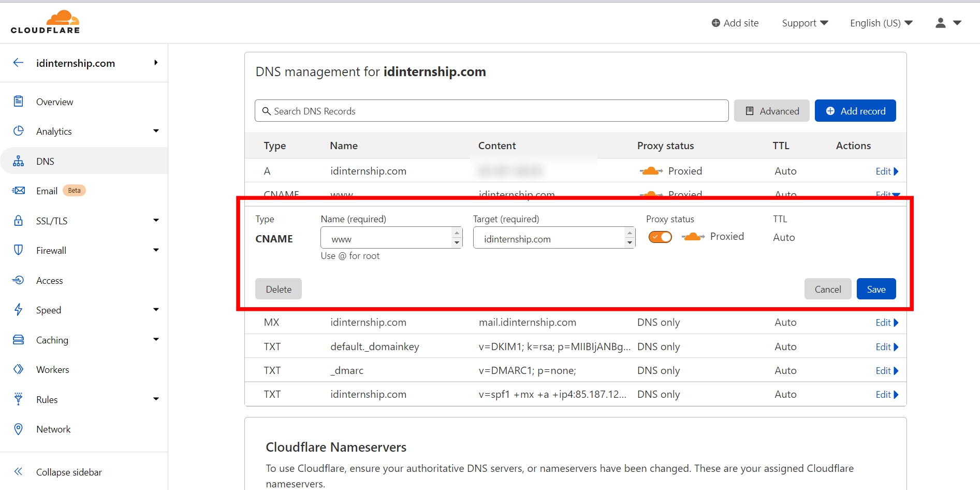Click the Collapse sidebar double chevron icon
The width and height of the screenshot is (980, 490).
[x=19, y=471]
